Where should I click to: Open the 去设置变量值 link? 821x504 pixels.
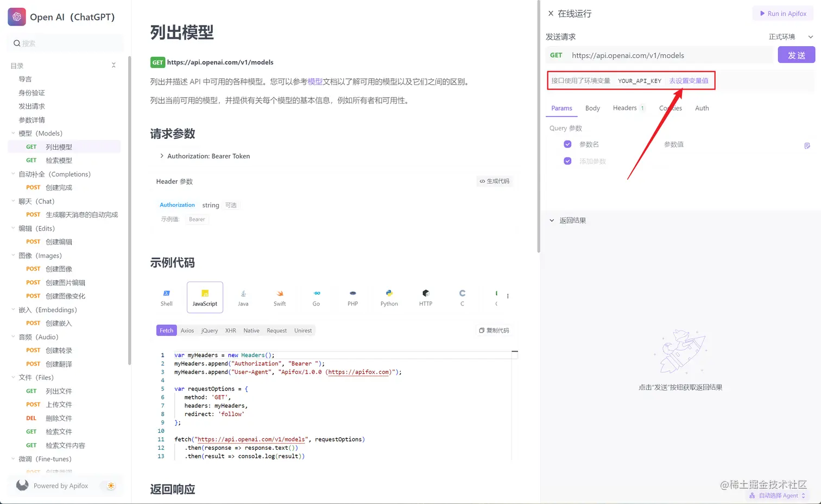[x=689, y=81]
